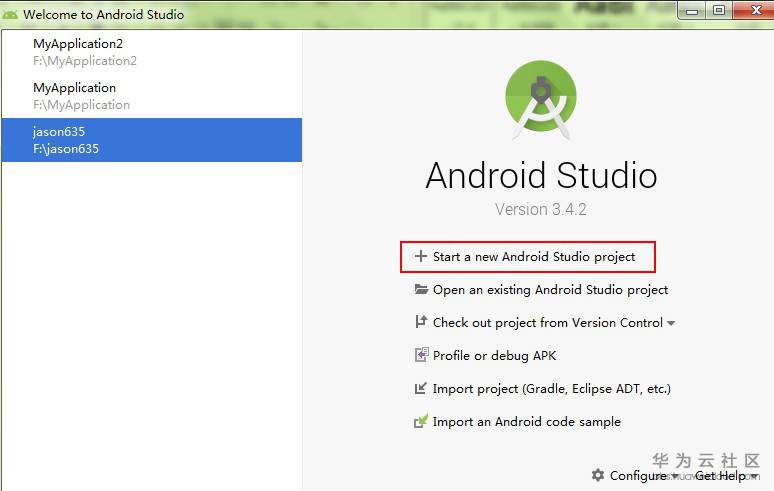Screen dimensions: 774x491
Task: Click the Profile or debug APK icon
Action: 422,355
